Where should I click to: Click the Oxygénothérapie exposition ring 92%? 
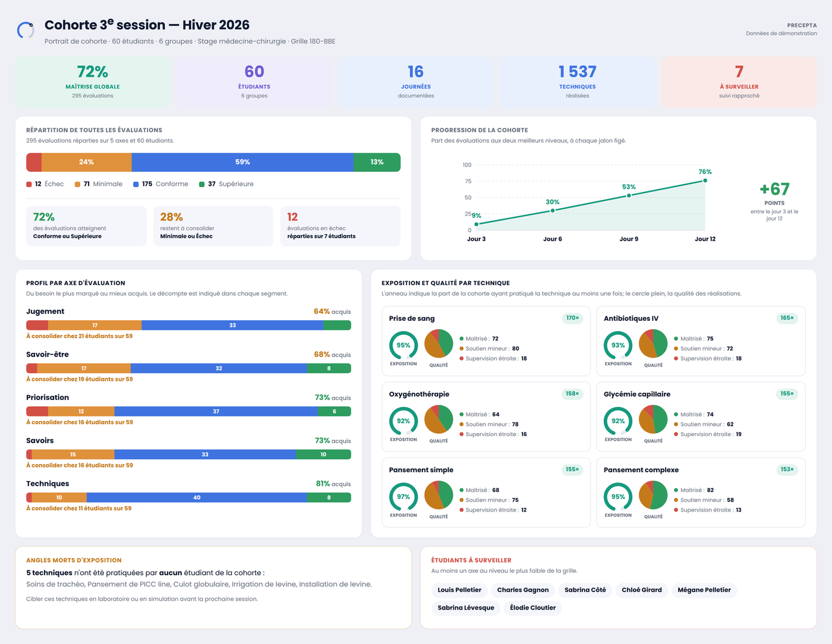pos(404,421)
